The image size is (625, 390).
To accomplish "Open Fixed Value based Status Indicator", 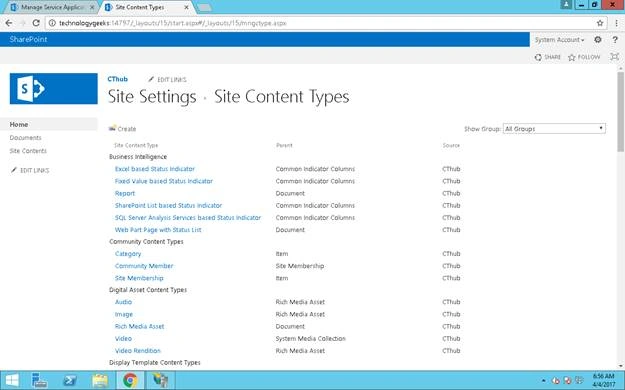I will tap(164, 181).
